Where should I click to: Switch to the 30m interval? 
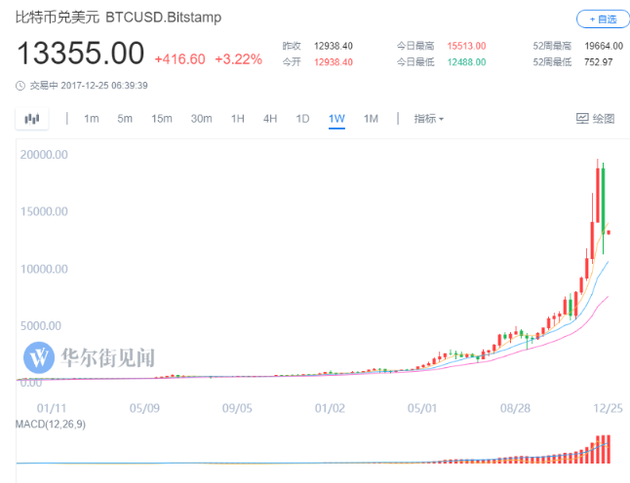click(x=201, y=119)
